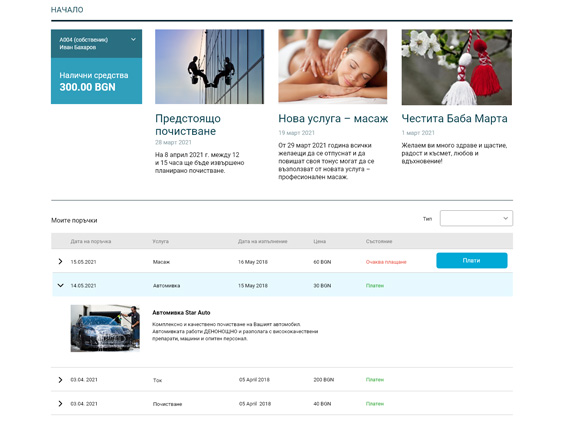The height and width of the screenshot is (429, 565).
Task: Click the car wash Star Auto photo
Action: tap(105, 328)
